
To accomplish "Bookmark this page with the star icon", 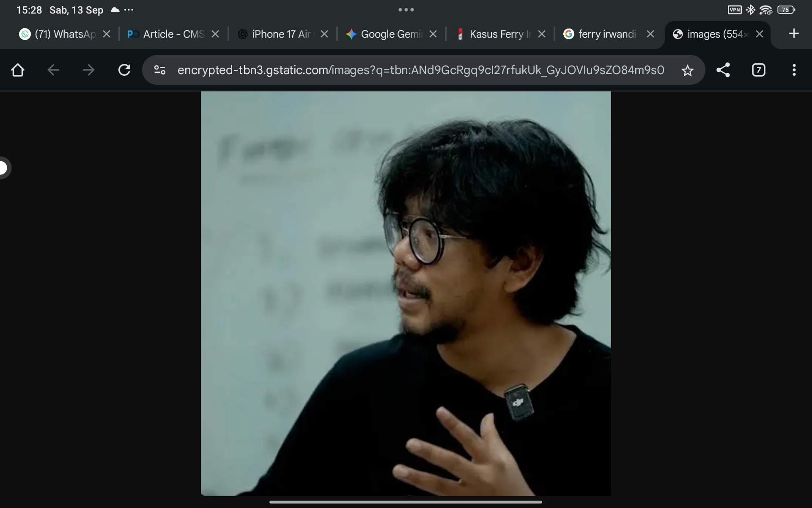I will (688, 70).
